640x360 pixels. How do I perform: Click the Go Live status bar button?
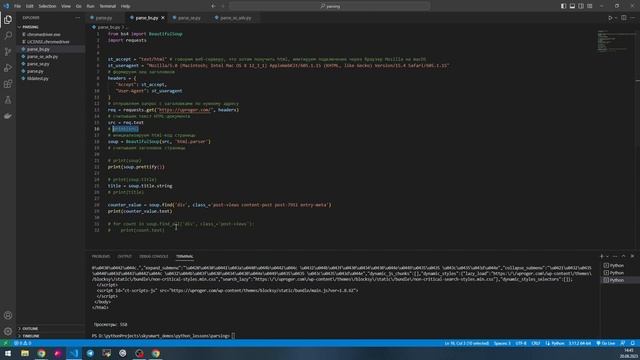(x=606, y=343)
